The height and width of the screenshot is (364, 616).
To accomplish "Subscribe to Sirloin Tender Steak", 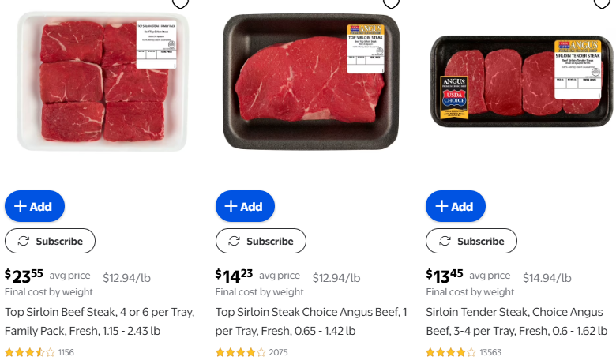I will point(471,241).
